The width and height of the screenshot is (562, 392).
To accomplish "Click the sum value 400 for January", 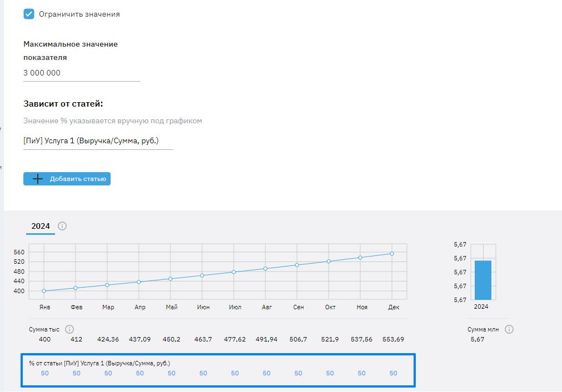I will [x=45, y=339].
